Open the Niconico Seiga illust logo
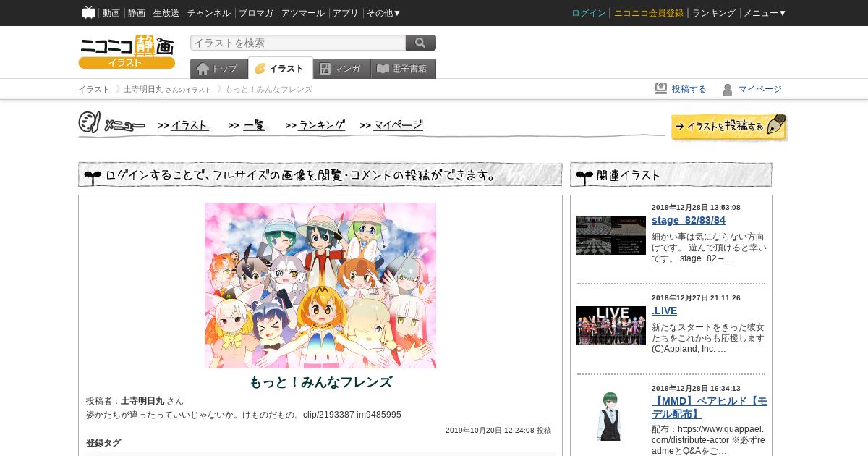 click(x=127, y=51)
